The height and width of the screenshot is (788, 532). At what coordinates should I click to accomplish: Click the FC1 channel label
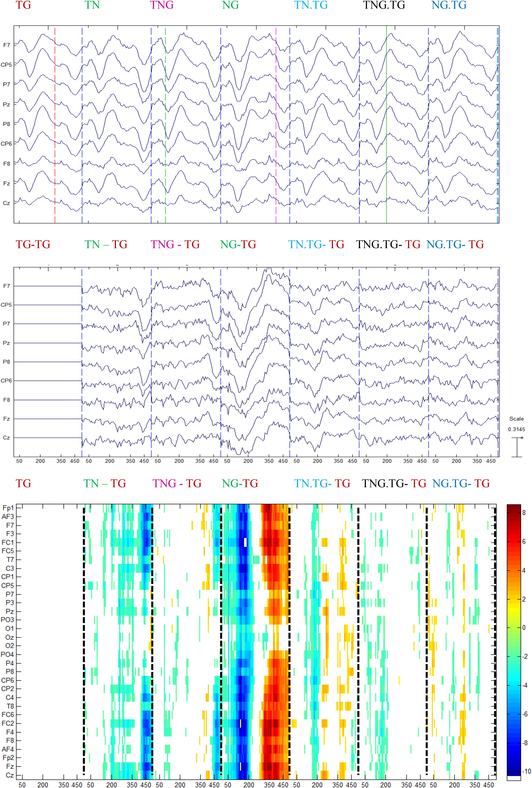tap(8, 543)
